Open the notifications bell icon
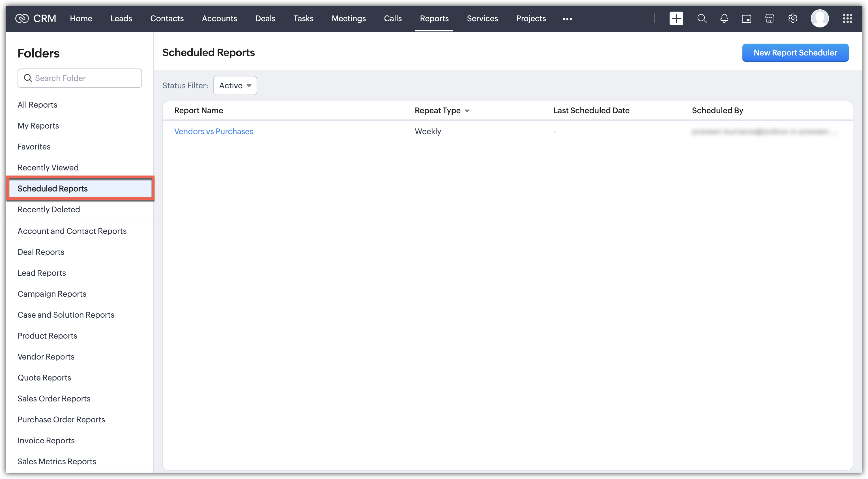Screen dimensions: 868x479 [724, 18]
